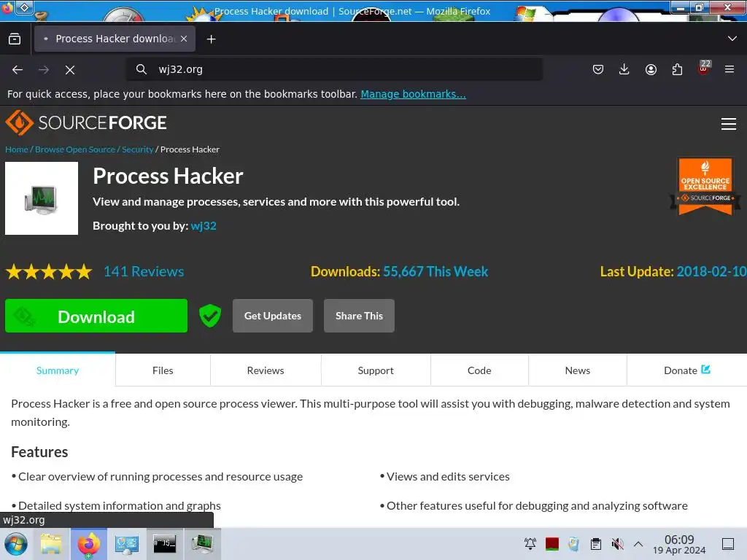This screenshot has width=747, height=560.
Task: Click "Views and edits services" feature text
Action: (x=448, y=477)
